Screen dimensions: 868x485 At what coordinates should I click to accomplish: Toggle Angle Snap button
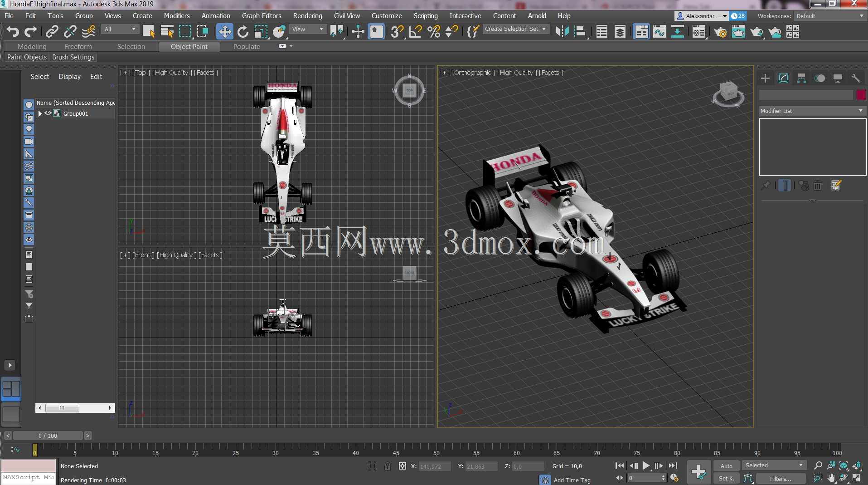coord(415,32)
